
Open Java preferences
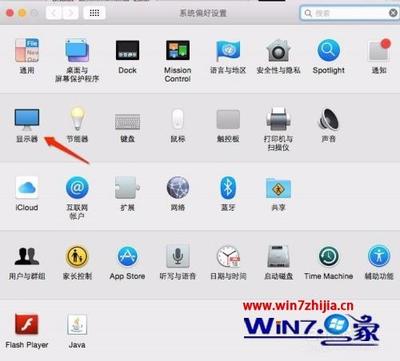(77, 324)
